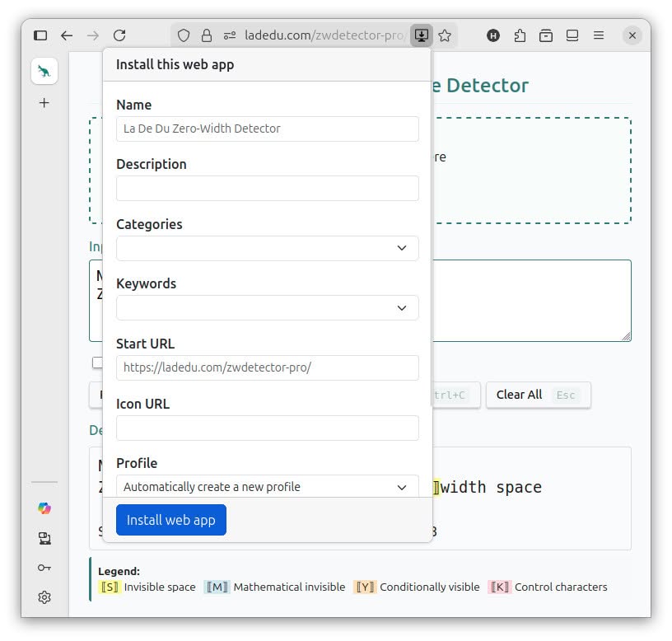The height and width of the screenshot is (641, 672).
Task: Click the 'width space' detected text
Action: point(491,487)
